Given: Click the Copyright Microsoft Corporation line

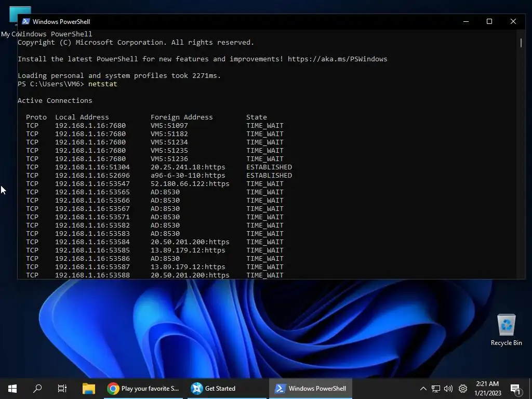Looking at the screenshot, I should tap(136, 43).
